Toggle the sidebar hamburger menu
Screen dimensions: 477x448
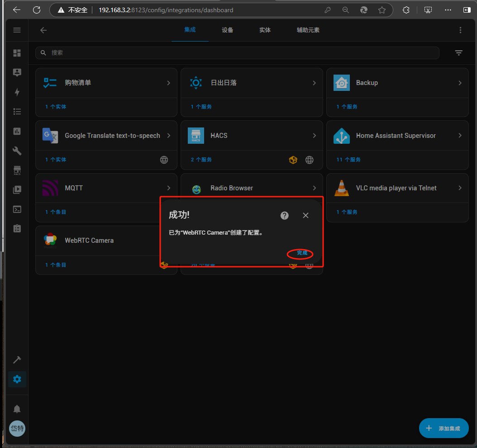[17, 30]
